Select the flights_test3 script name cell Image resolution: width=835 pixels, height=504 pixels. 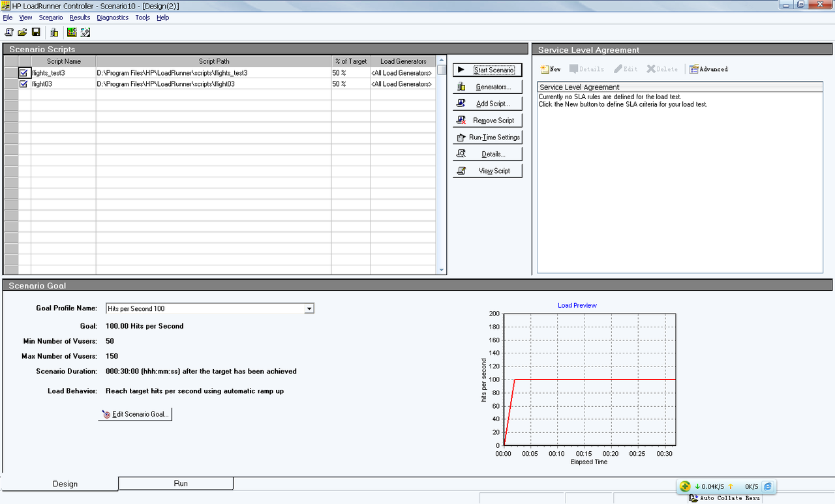click(63, 73)
